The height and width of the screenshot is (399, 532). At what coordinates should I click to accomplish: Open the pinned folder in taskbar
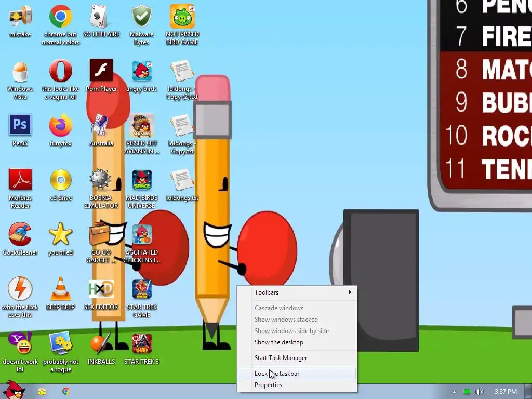[42, 392]
